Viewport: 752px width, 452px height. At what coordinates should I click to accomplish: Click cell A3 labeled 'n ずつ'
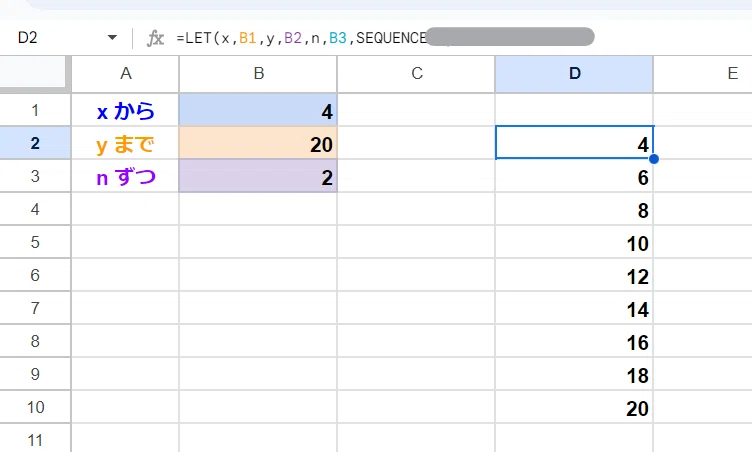(x=126, y=176)
